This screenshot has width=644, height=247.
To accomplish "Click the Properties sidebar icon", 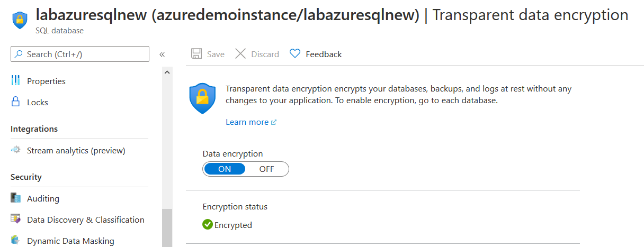I will [15, 81].
